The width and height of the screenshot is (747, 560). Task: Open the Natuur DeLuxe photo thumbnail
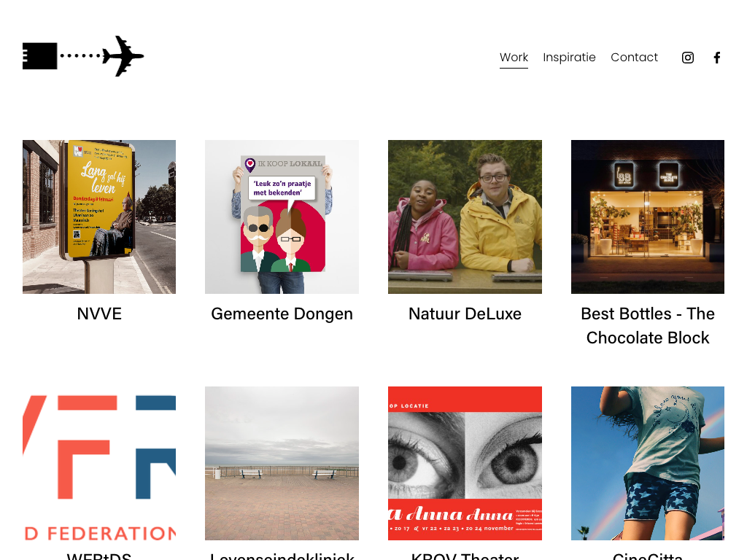[465, 217]
